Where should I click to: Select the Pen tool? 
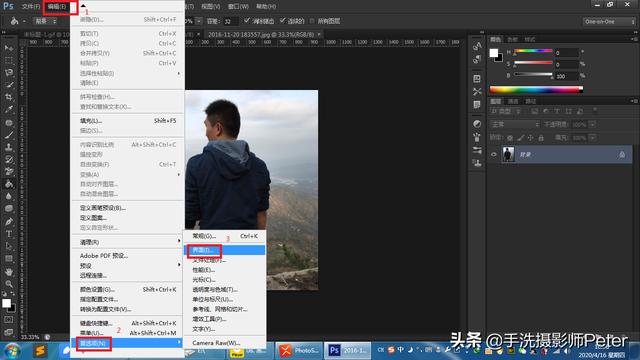click(x=9, y=222)
